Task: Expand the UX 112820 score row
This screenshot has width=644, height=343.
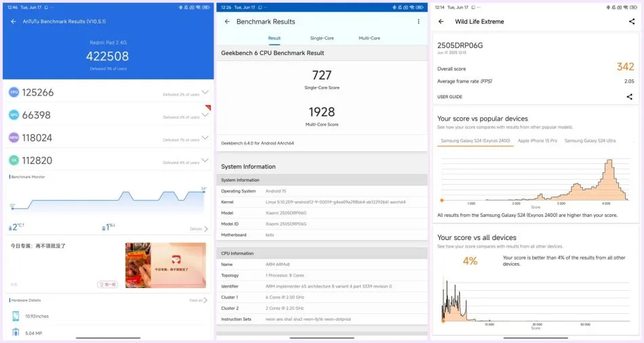Action: point(205,160)
